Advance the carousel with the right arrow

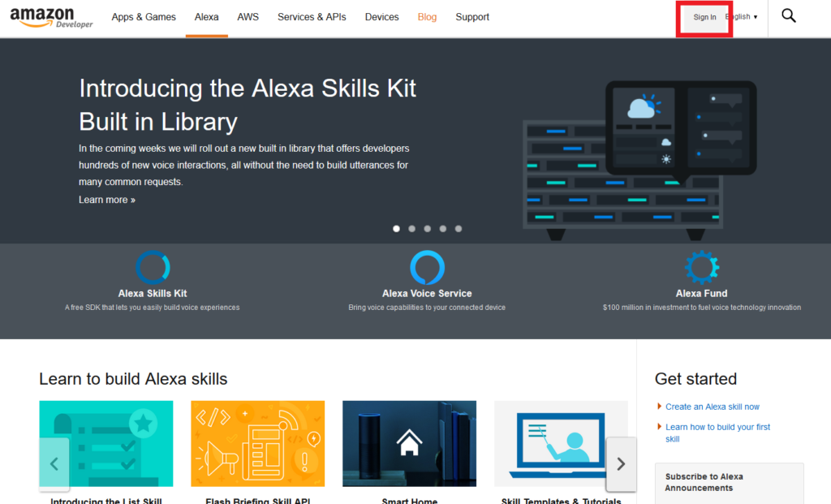click(x=621, y=464)
